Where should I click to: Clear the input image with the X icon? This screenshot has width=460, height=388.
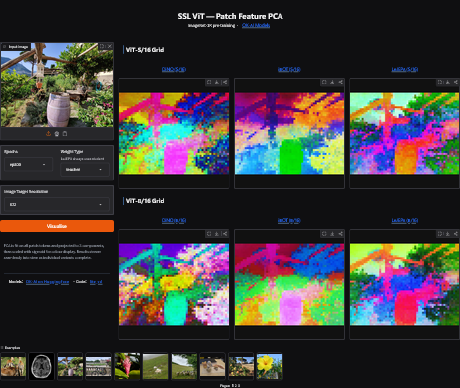pyautogui.click(x=110, y=46)
